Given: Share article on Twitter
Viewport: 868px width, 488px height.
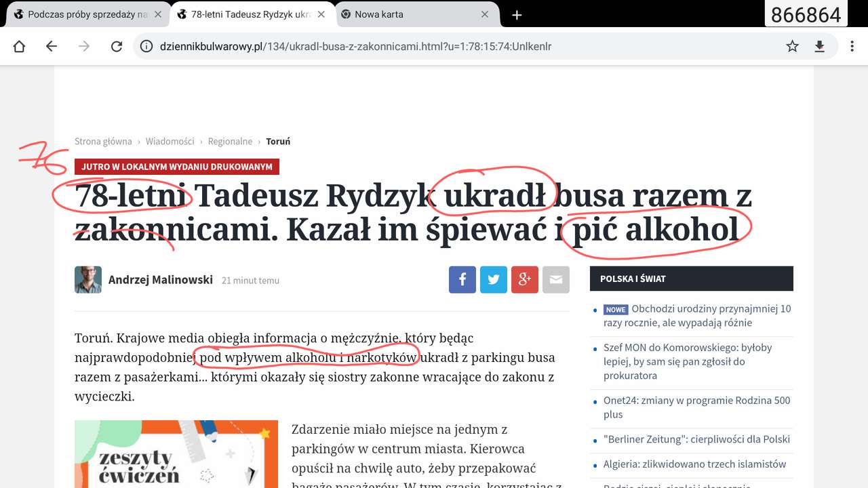Looking at the screenshot, I should click(x=494, y=279).
